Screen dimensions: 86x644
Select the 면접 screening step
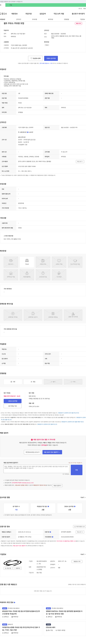(33, 382)
